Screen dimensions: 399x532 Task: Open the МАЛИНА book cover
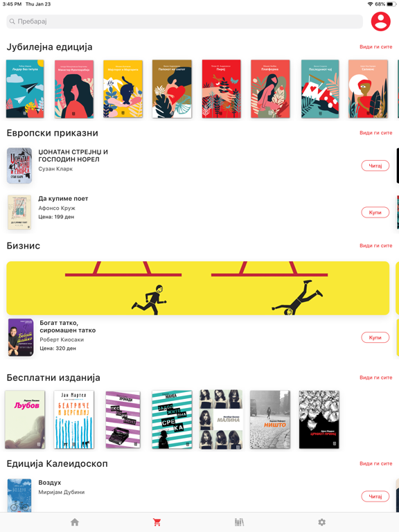point(221,419)
